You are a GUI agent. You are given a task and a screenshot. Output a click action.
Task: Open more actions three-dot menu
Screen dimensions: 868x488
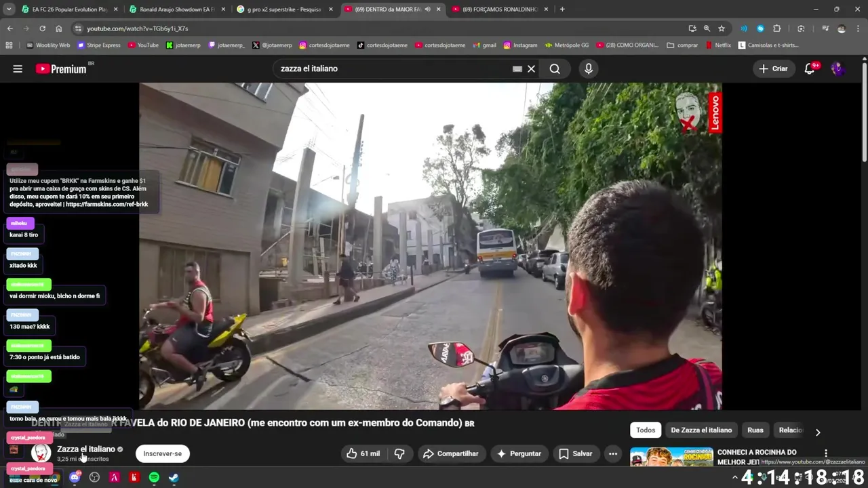point(613,453)
